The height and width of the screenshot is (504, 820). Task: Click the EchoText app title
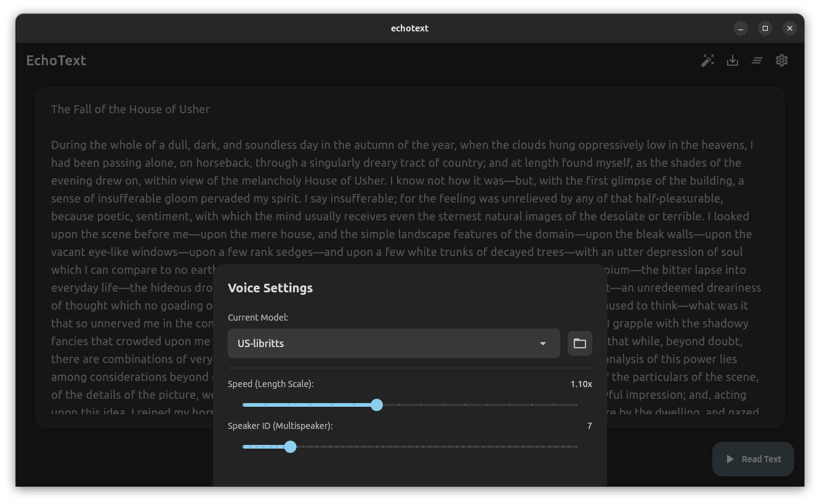56,60
